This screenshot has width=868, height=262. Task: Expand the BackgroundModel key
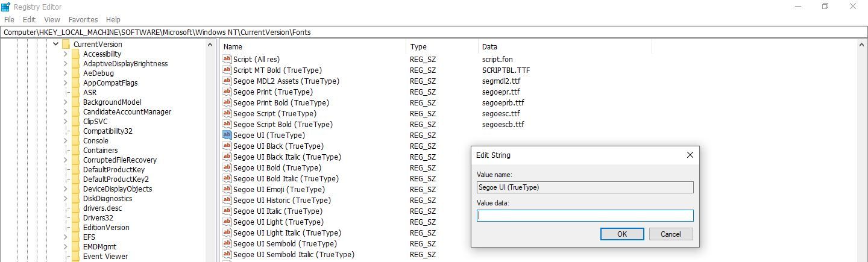[65, 102]
